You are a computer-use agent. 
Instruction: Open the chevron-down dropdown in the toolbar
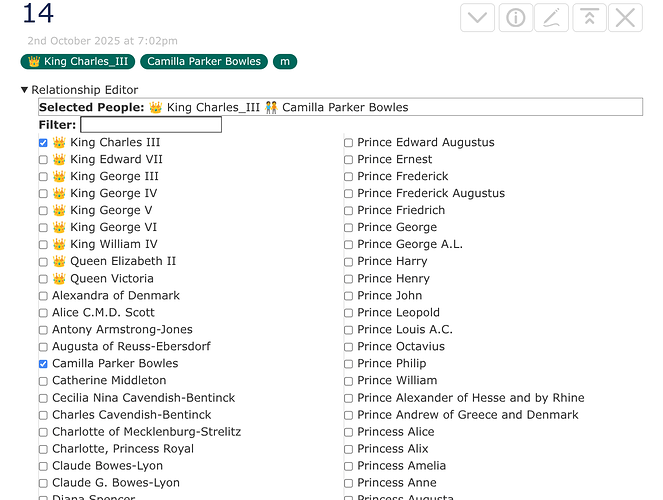click(x=478, y=17)
